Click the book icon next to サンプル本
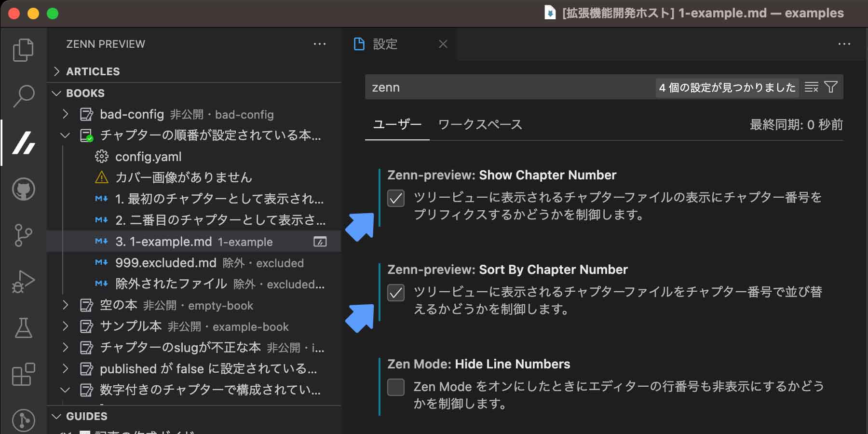This screenshot has width=868, height=434. (x=86, y=326)
